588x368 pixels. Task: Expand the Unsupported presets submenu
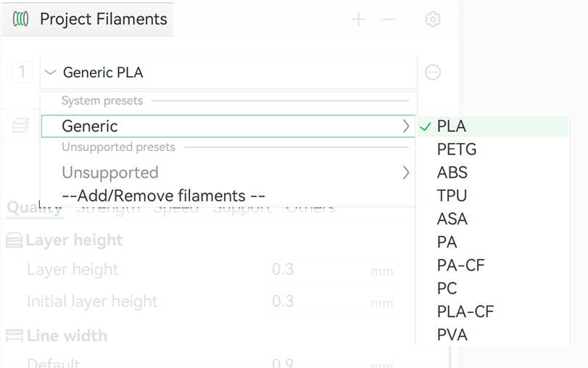click(228, 173)
